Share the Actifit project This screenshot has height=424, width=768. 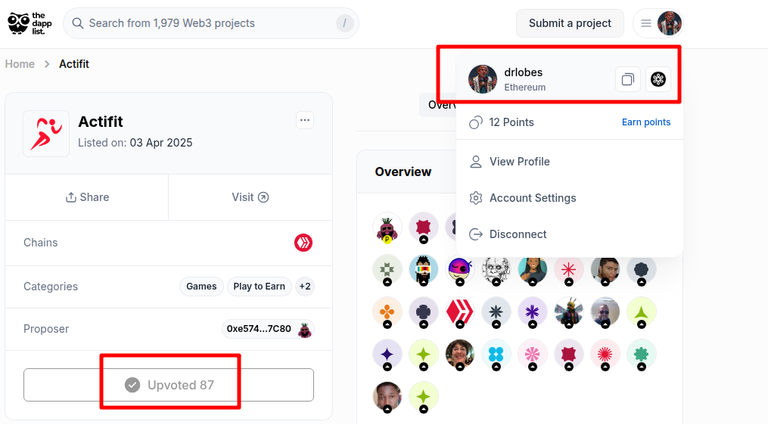(87, 197)
